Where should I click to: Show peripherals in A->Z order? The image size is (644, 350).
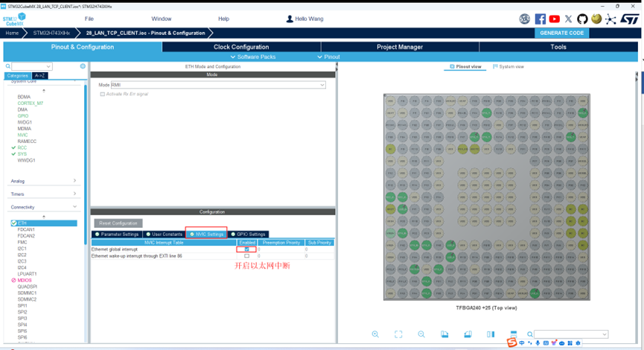pos(40,76)
